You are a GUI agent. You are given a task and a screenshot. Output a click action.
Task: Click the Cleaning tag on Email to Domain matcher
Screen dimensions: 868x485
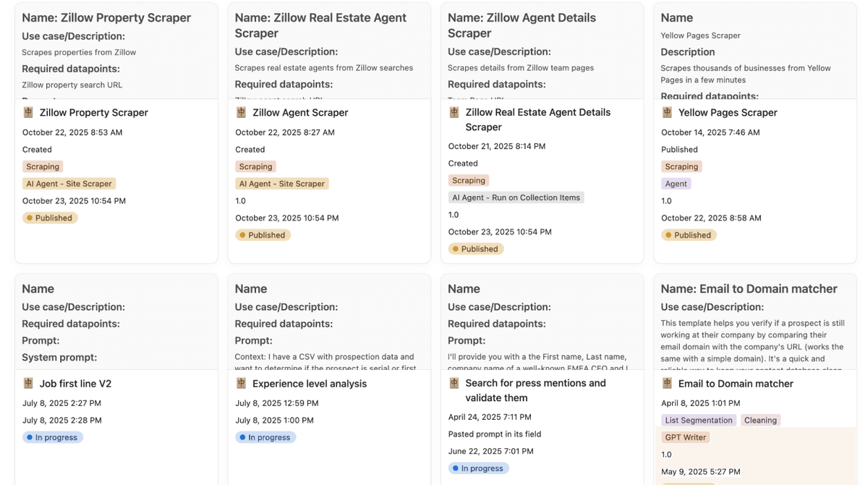coord(760,420)
